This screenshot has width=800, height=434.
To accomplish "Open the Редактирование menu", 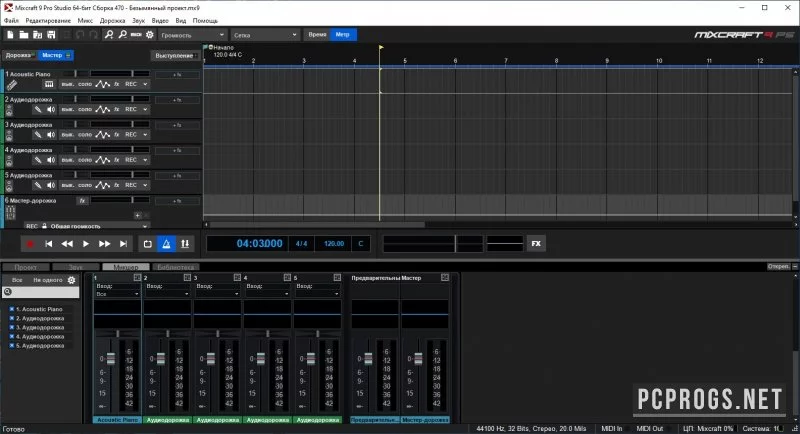I will tap(48, 21).
